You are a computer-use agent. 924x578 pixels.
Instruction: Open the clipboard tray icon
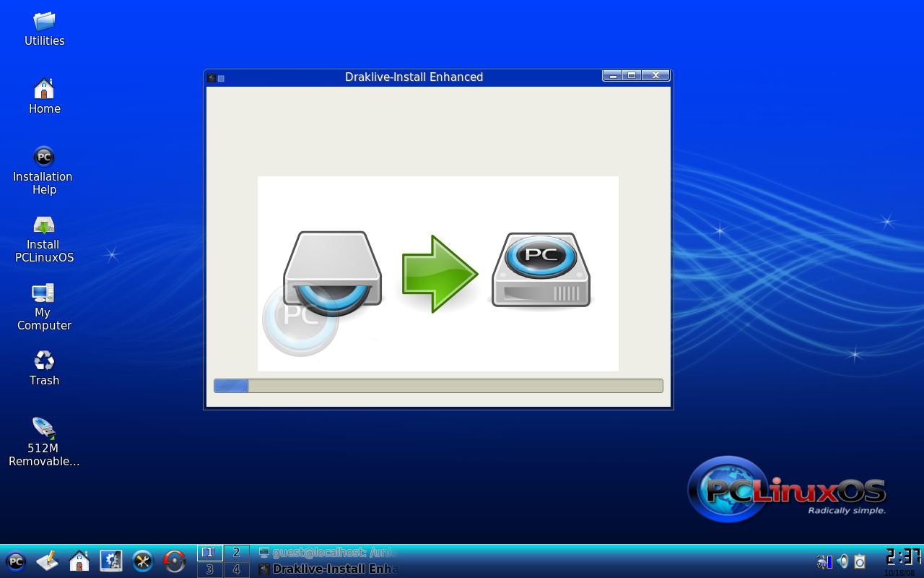(860, 561)
